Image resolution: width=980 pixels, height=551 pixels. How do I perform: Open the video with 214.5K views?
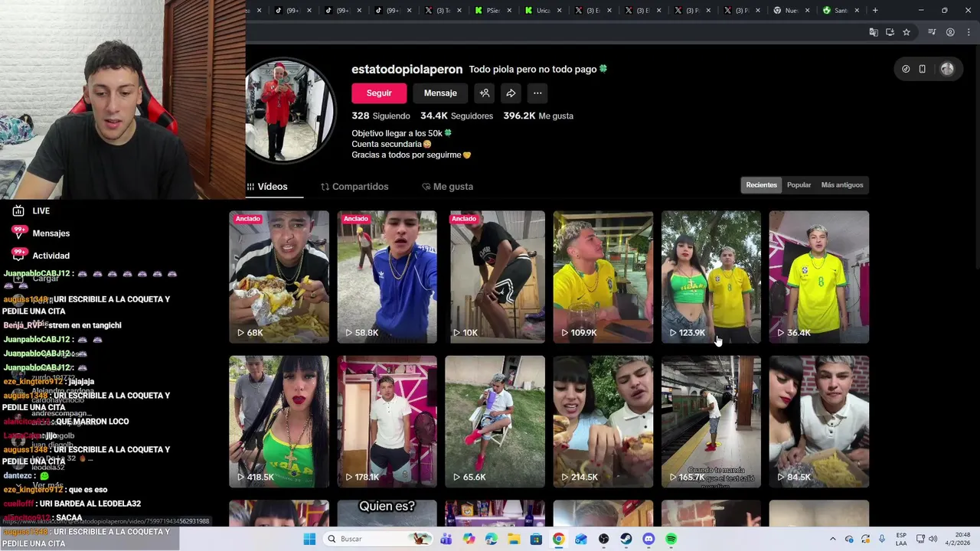603,422
